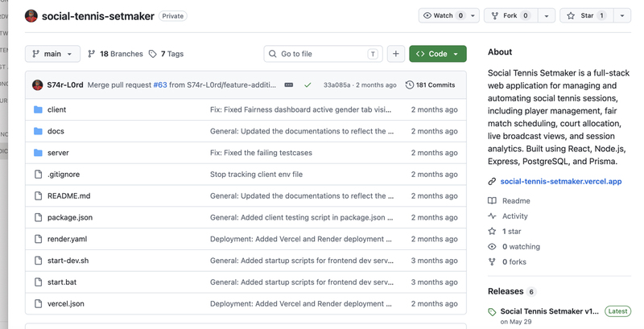Open commit hash 33a085a
The width and height of the screenshot is (644, 329).
(x=336, y=85)
